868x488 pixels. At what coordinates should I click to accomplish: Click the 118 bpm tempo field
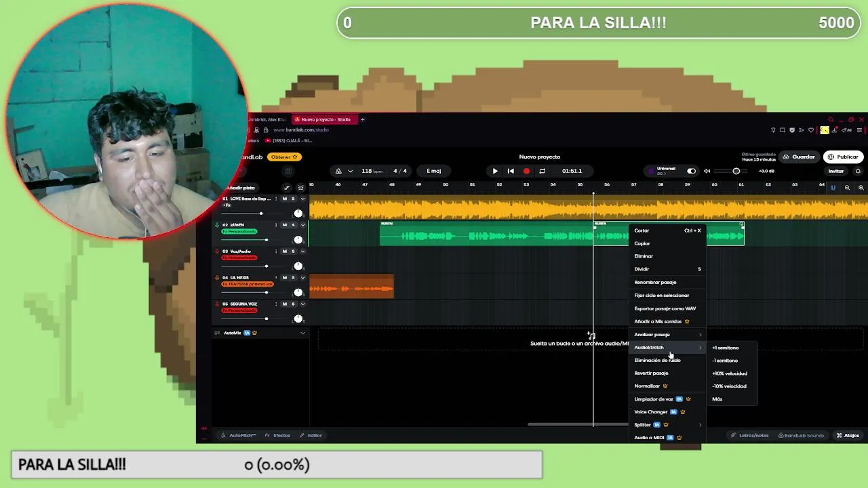tap(371, 171)
